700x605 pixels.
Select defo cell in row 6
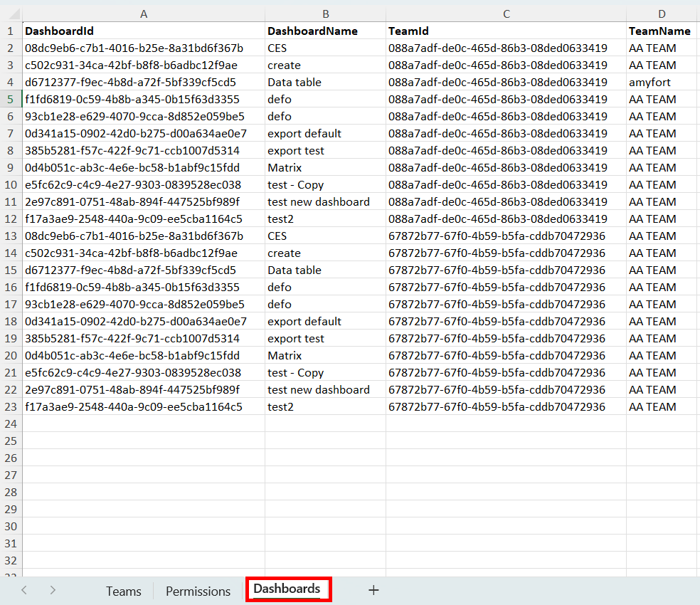[325, 116]
